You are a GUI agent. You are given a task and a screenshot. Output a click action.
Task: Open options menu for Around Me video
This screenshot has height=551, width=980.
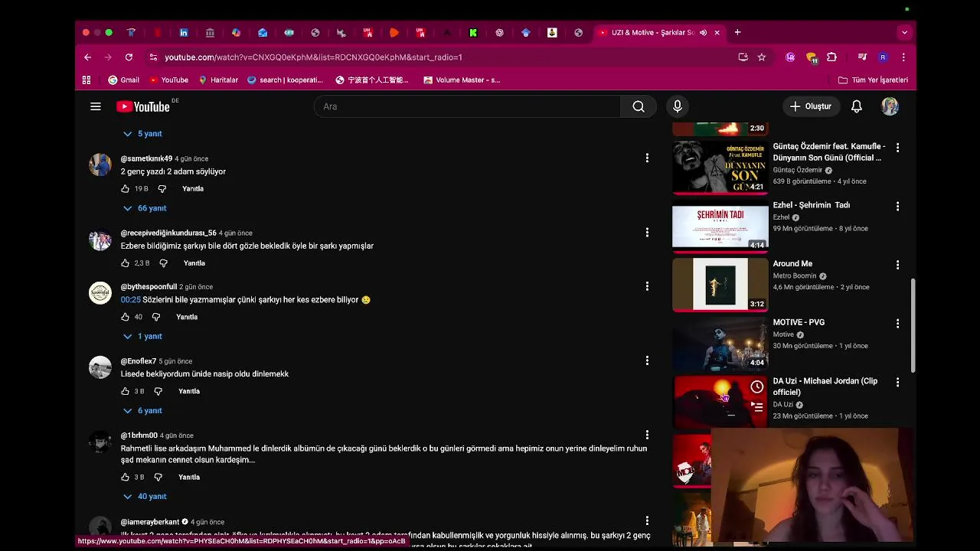(897, 265)
